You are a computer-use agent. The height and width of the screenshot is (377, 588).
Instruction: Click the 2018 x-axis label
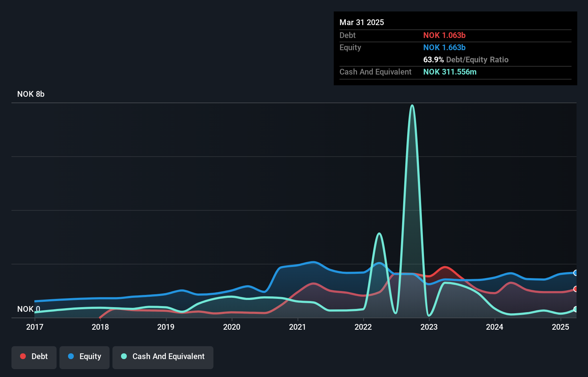100,327
